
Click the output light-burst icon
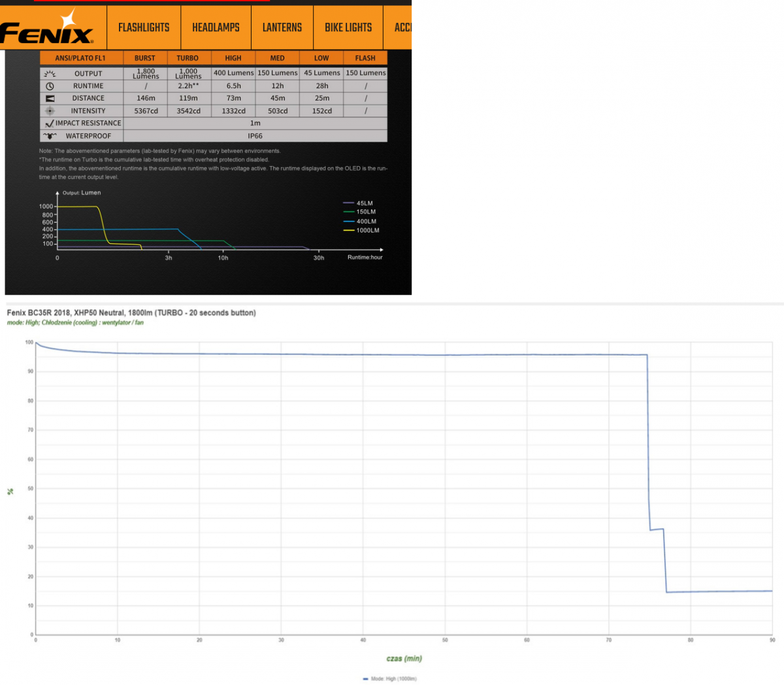pos(50,74)
